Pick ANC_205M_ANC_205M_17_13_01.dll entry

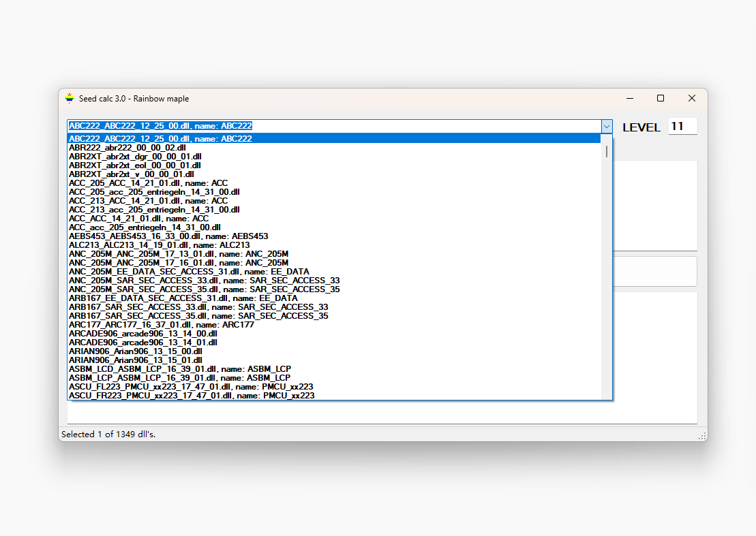179,254
